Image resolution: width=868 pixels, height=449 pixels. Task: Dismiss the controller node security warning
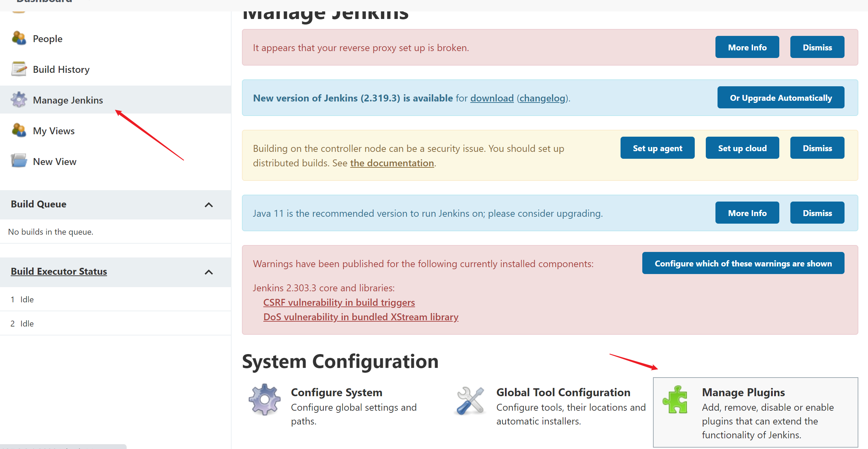click(817, 148)
